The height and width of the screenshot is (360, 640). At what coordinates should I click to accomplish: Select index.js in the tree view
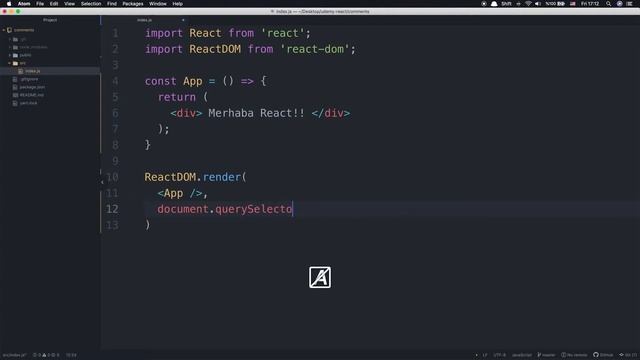click(x=33, y=71)
